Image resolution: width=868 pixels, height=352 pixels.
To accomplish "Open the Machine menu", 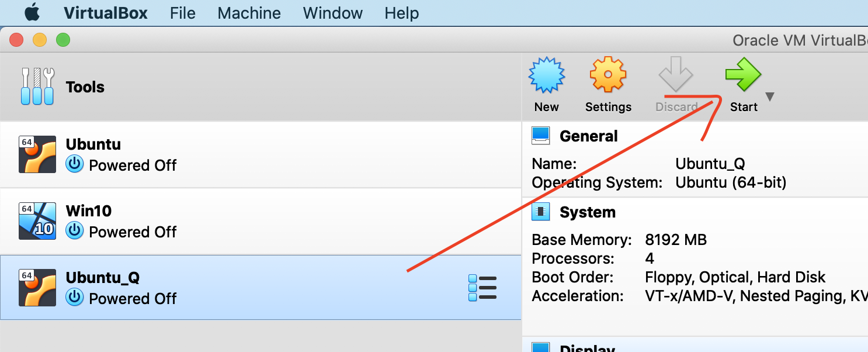I will 249,13.
